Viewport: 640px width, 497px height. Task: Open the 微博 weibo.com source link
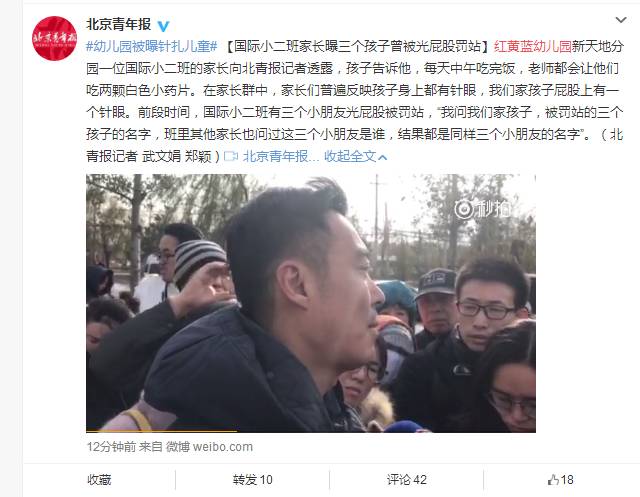click(x=209, y=447)
